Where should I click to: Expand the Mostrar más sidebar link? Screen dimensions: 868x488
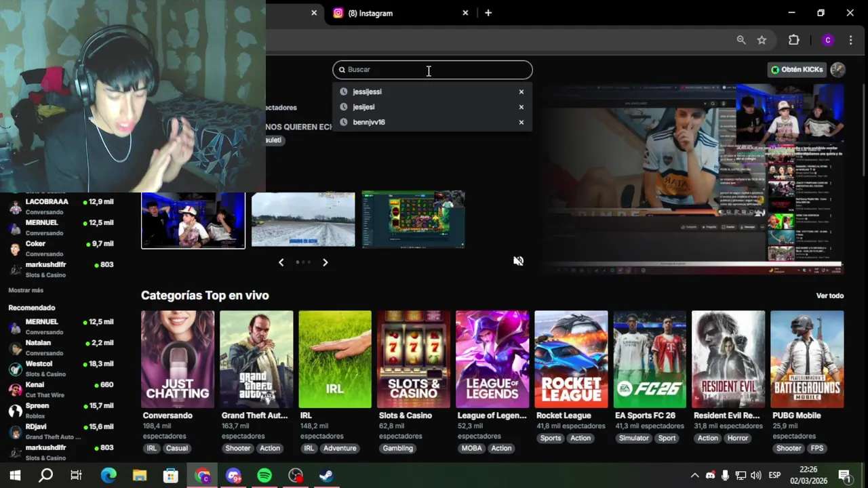pos(26,290)
